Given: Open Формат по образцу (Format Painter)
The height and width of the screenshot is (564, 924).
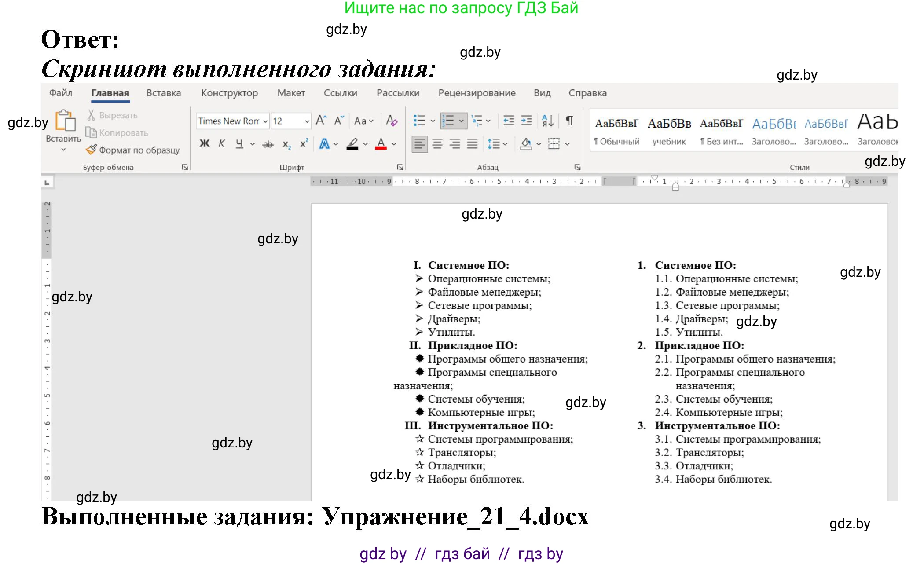Looking at the screenshot, I should tap(132, 150).
